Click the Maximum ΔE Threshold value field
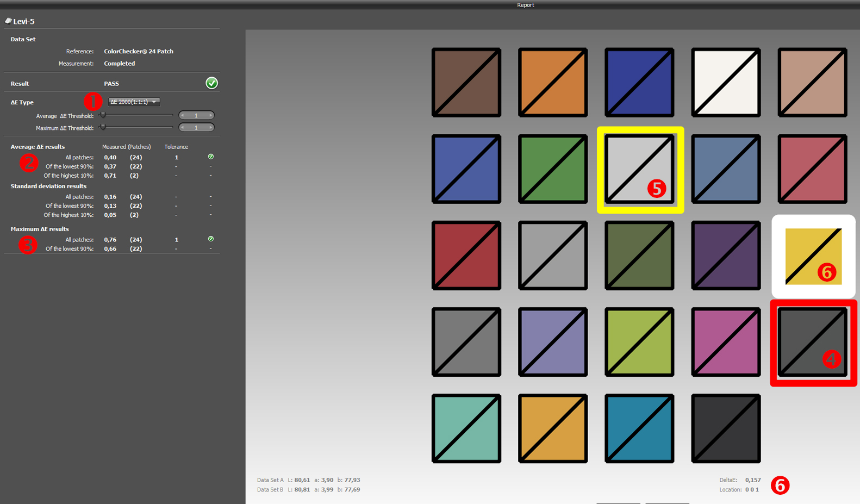Image resolution: width=860 pixels, height=504 pixels. point(196,128)
